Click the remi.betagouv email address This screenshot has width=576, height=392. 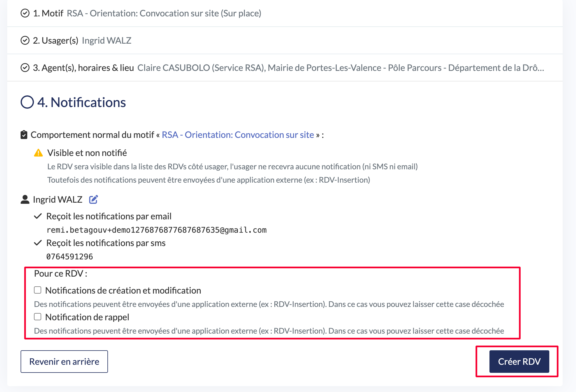pyautogui.click(x=156, y=230)
